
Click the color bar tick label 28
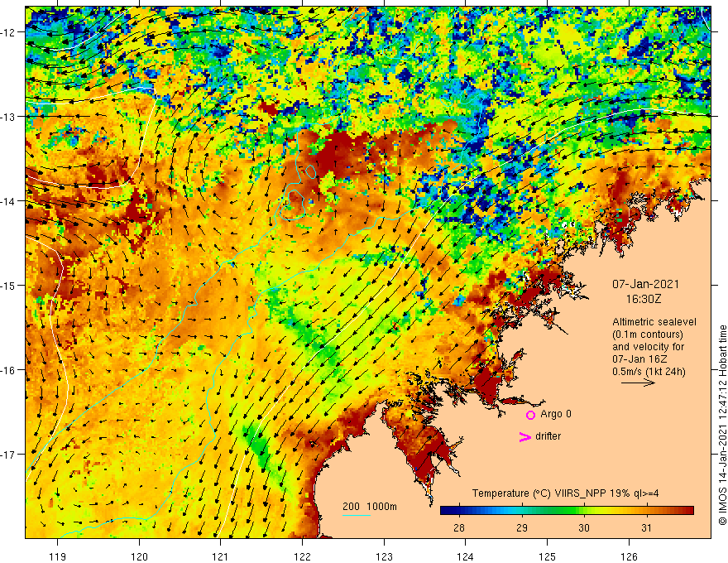458,527
